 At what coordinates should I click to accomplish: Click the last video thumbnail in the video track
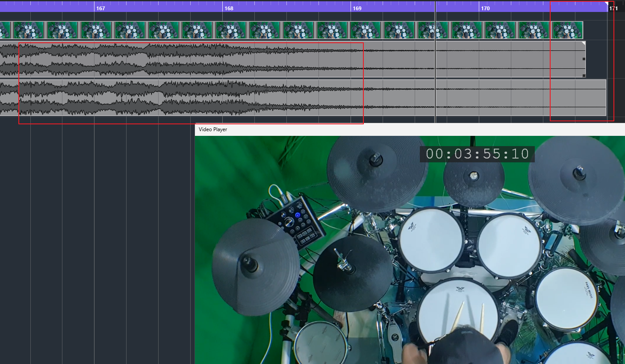(567, 30)
